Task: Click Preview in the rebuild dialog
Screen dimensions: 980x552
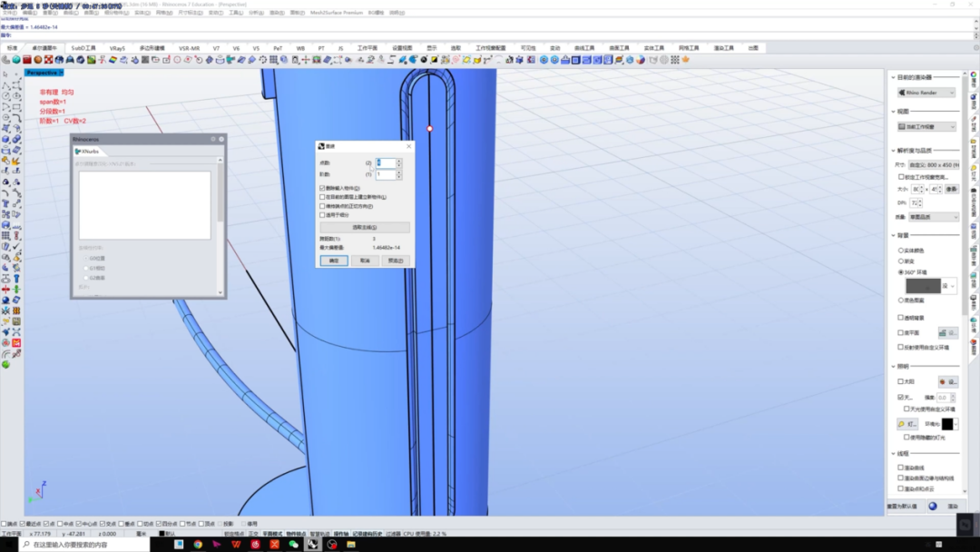Action: (395, 261)
